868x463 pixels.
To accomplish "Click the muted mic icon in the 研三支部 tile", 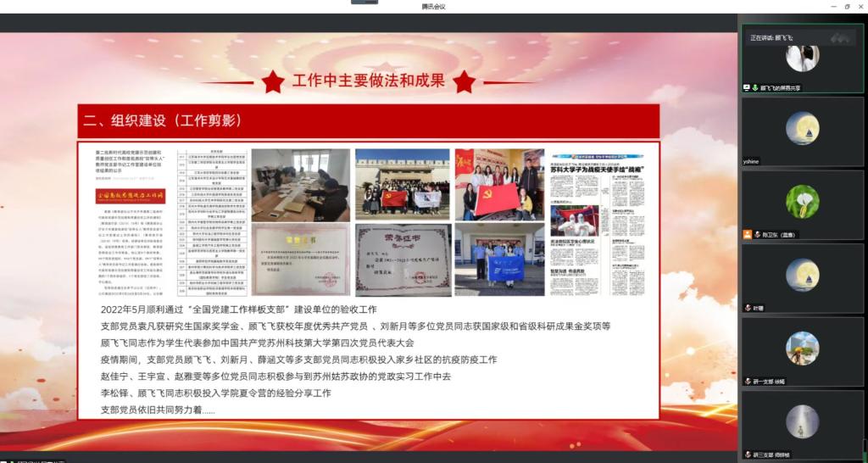I will 748,455.
